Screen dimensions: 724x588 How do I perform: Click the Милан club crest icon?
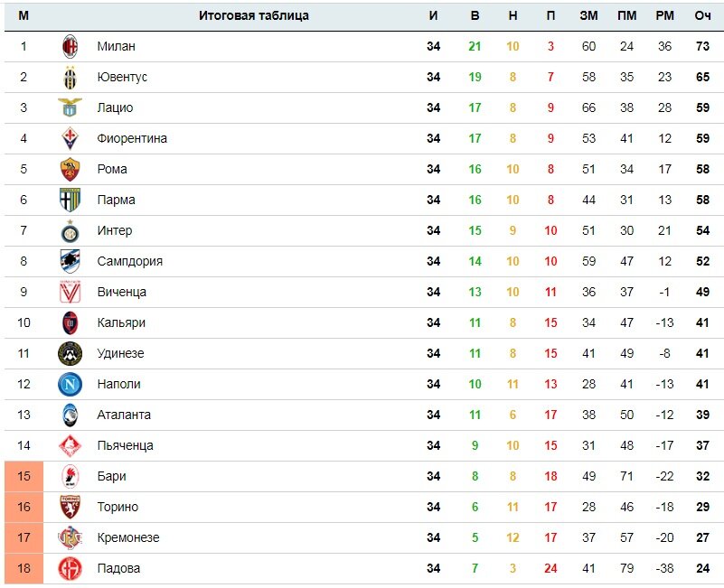[x=70, y=46]
